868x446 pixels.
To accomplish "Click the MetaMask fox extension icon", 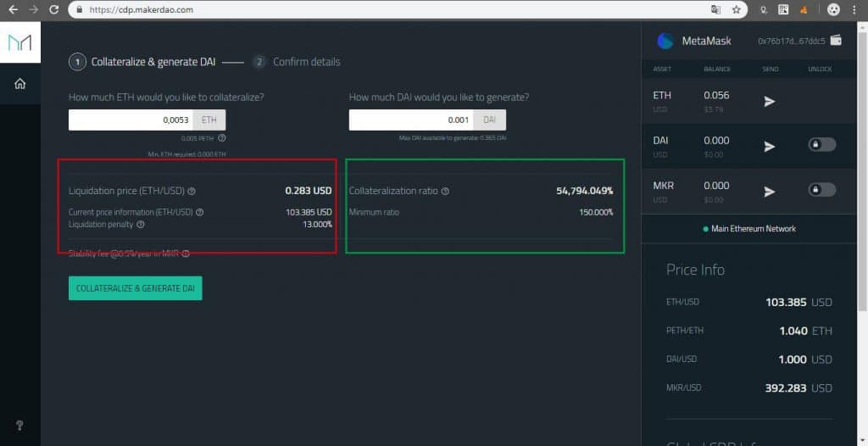I will point(804,9).
